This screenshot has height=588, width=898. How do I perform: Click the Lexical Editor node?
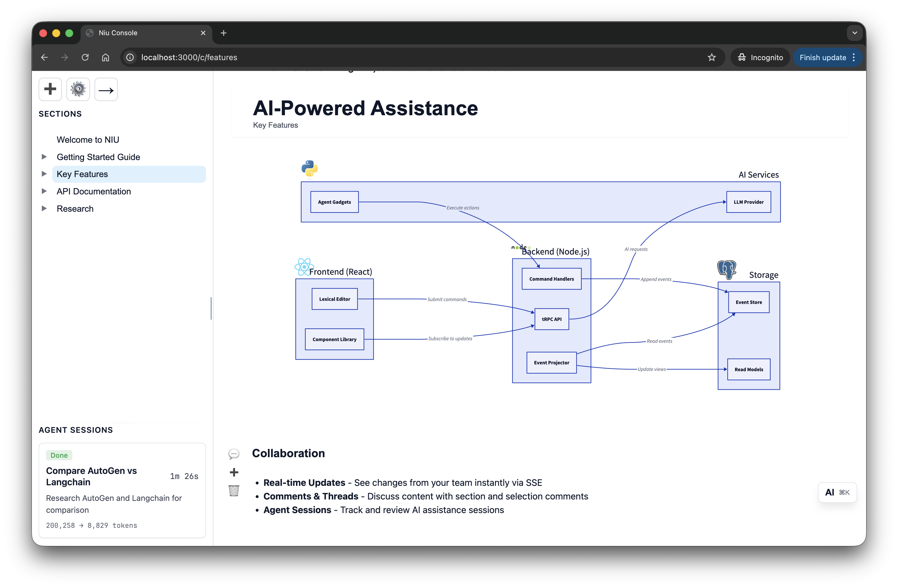coord(335,299)
